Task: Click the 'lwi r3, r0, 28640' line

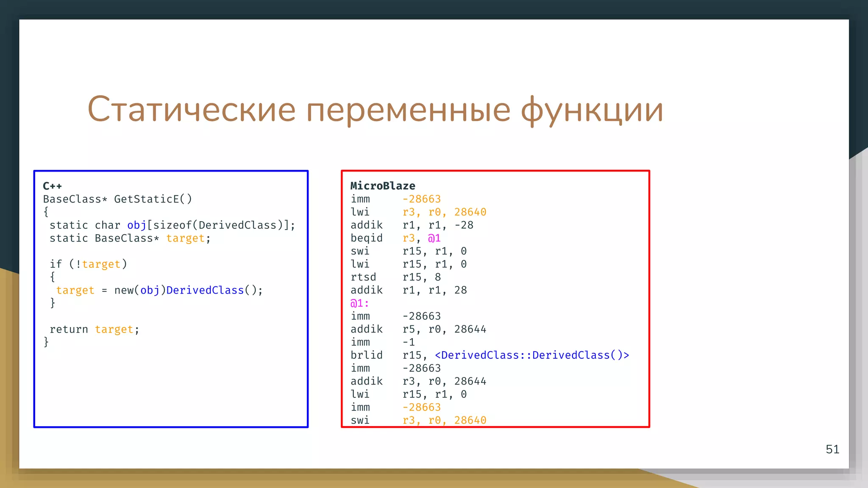Action: click(x=418, y=212)
